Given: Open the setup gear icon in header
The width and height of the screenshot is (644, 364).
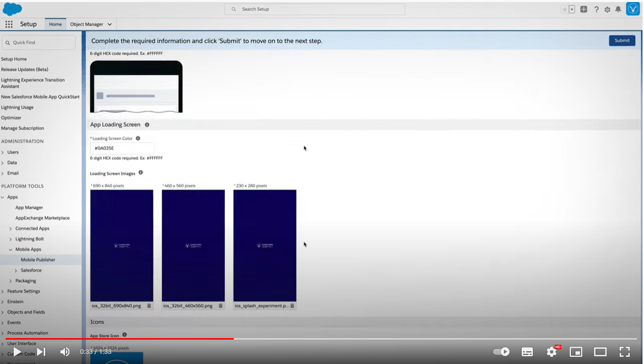Looking at the screenshot, I should [x=607, y=9].
